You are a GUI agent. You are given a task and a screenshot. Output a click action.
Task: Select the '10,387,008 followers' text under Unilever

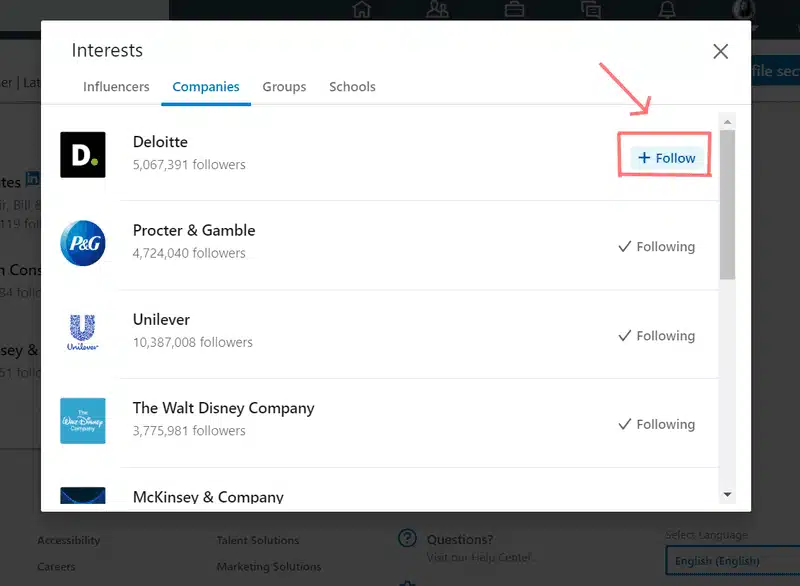(193, 342)
